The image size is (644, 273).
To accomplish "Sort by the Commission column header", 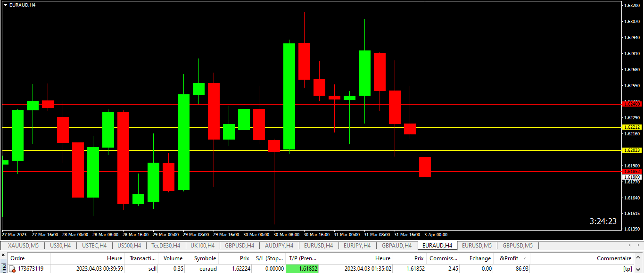I will [443, 258].
